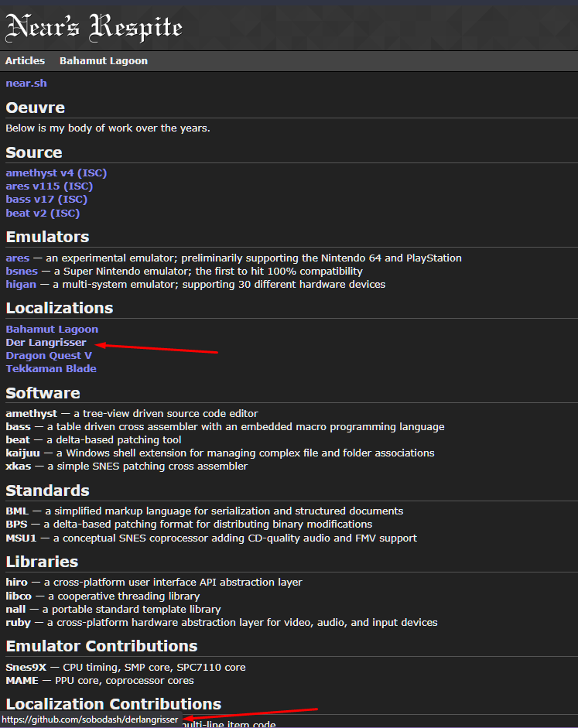Open Bahamut Lagoon under the Localizations heading
Image resolution: width=578 pixels, height=728 pixels.
[52, 329]
